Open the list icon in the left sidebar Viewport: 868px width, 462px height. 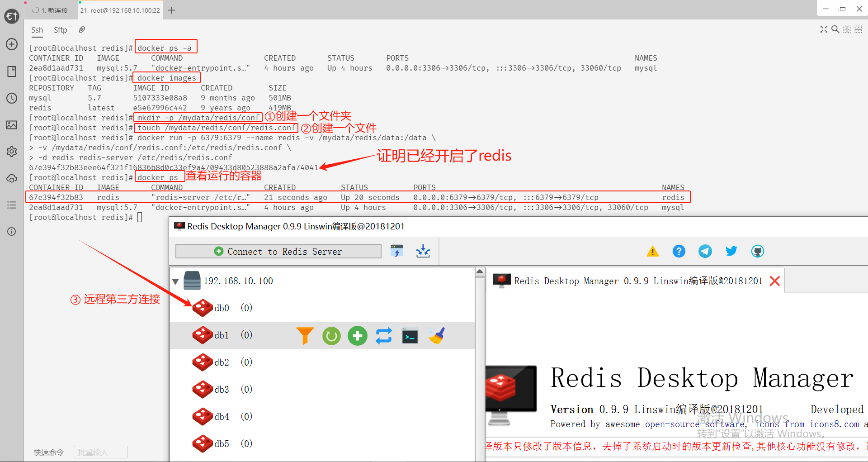coord(12,205)
